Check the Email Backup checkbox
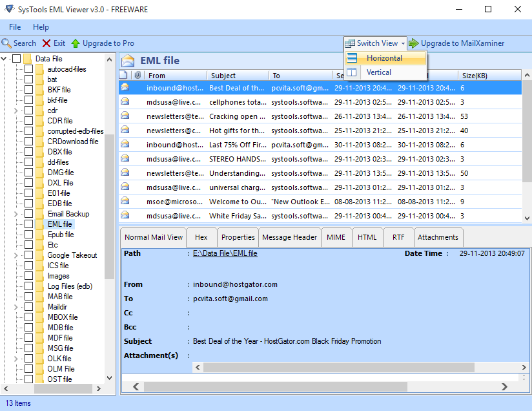532x411 pixels. 29,214
